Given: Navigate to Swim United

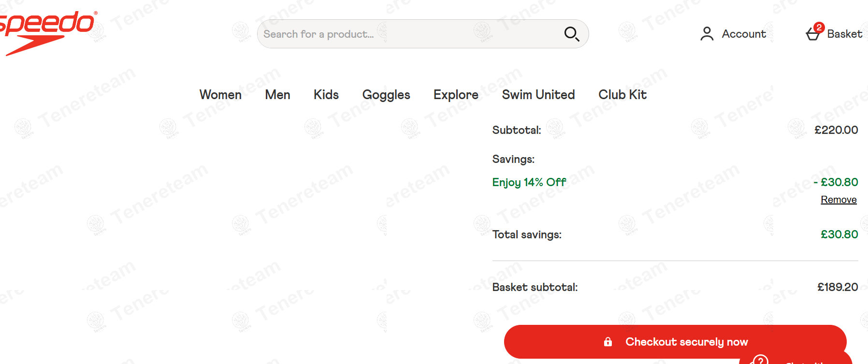Looking at the screenshot, I should 538,95.
